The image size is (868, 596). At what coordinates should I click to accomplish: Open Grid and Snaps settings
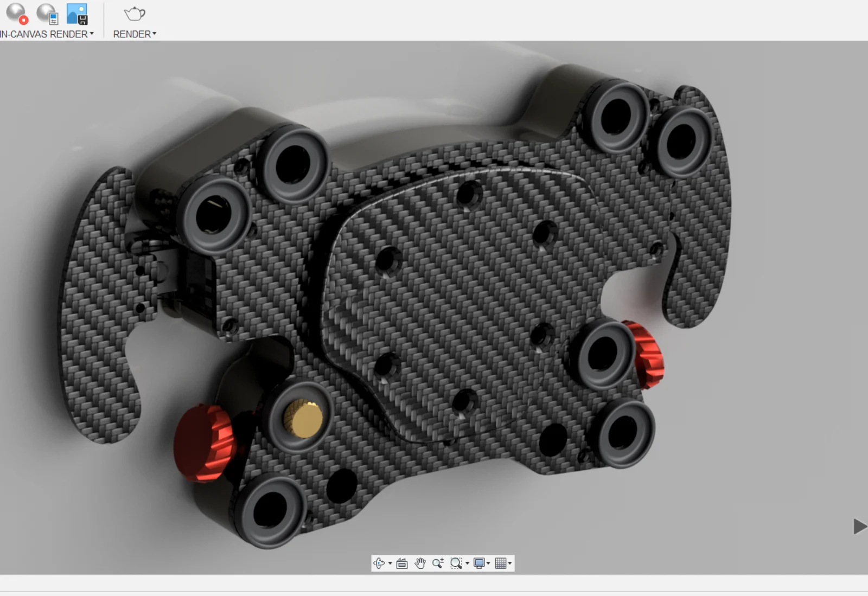[x=501, y=563]
